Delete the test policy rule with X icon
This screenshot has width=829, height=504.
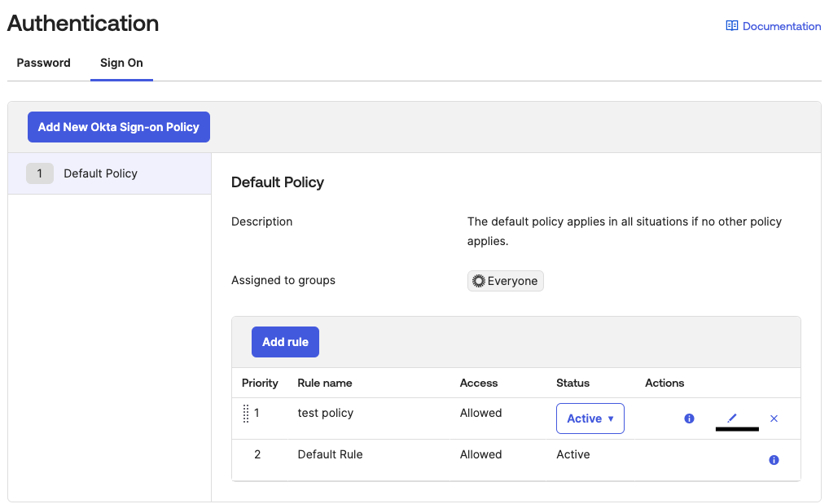click(x=774, y=419)
